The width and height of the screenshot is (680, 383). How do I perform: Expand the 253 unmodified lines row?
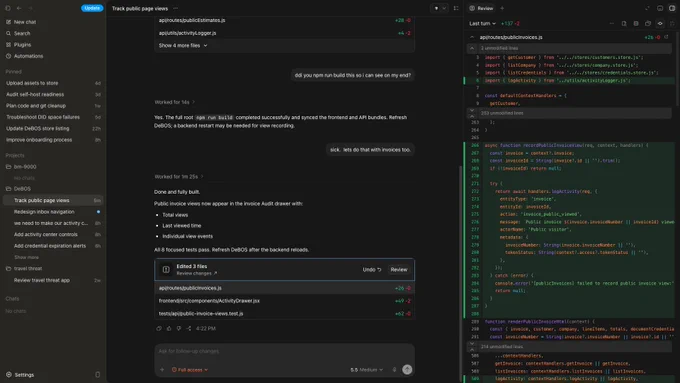(569, 113)
